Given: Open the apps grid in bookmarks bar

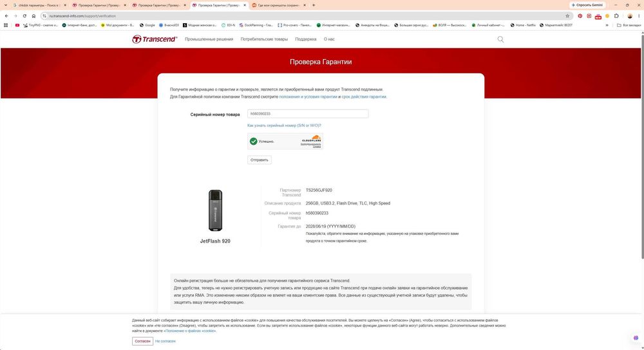Looking at the screenshot, I should click(x=5, y=25).
